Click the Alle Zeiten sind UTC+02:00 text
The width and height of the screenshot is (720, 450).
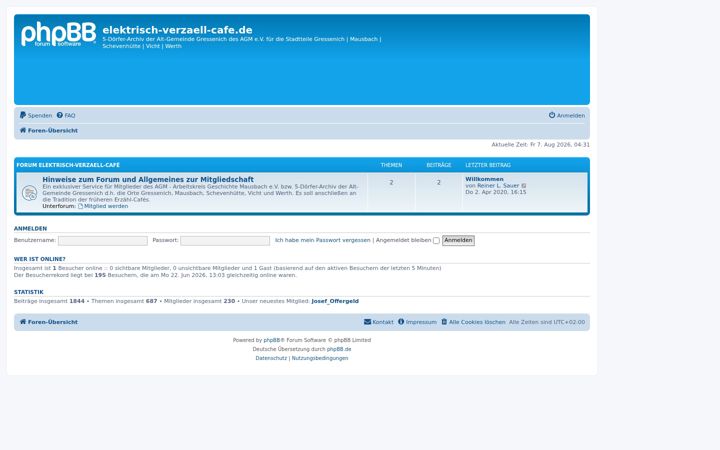coord(547,322)
